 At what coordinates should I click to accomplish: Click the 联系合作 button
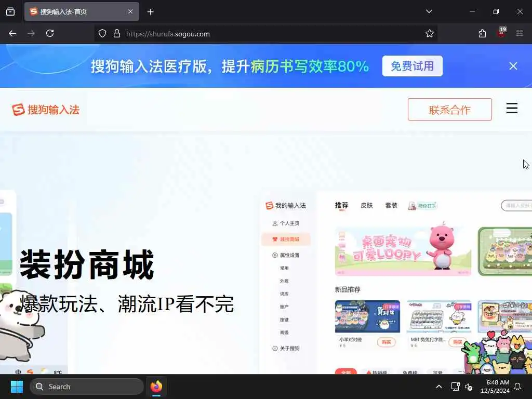coord(449,110)
